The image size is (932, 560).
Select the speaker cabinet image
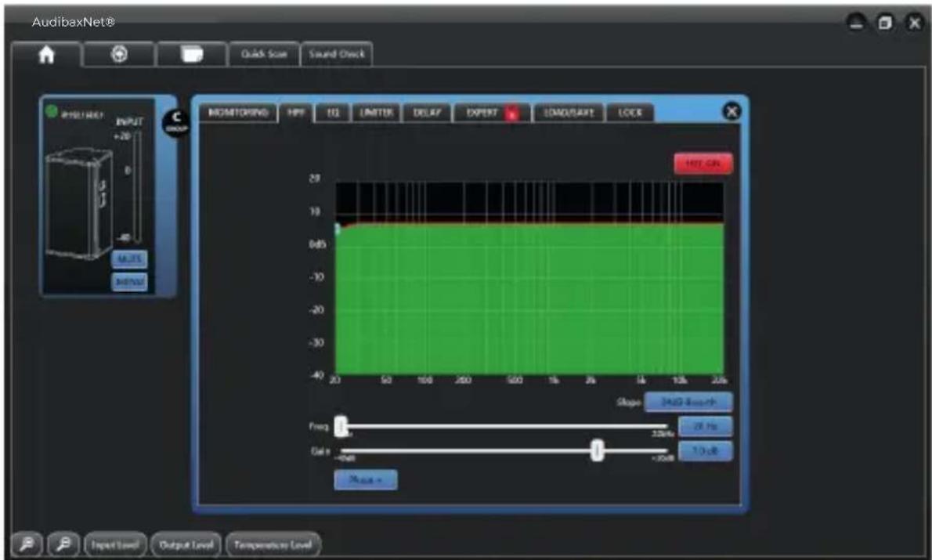click(80, 204)
